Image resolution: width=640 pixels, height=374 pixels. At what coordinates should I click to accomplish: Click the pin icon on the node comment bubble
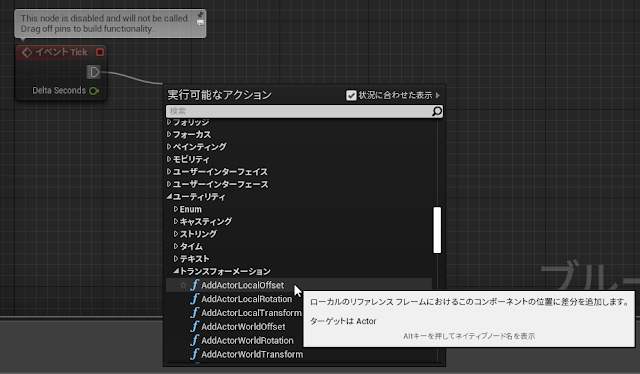click(200, 15)
